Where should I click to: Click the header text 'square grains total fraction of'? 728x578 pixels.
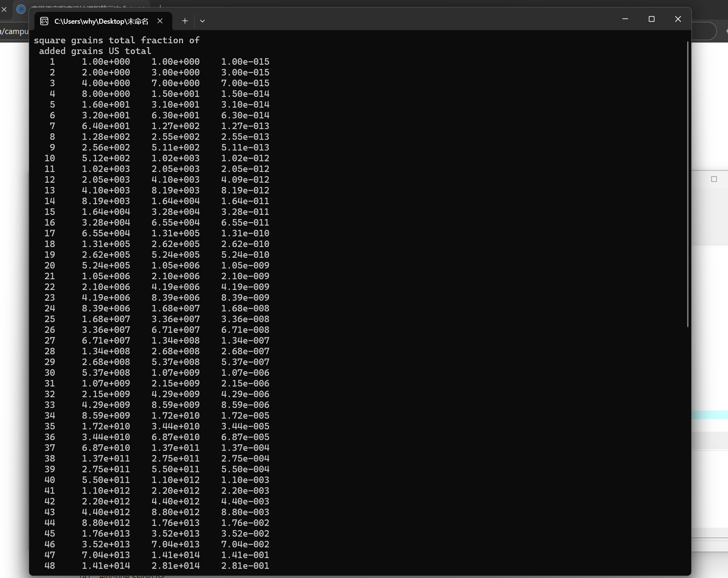tap(117, 40)
